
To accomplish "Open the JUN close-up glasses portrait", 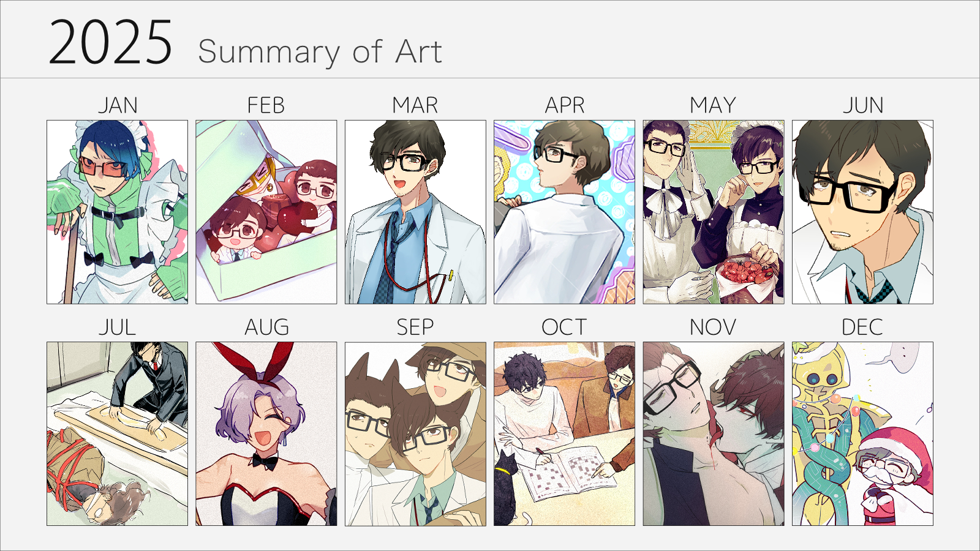I will coord(862,212).
